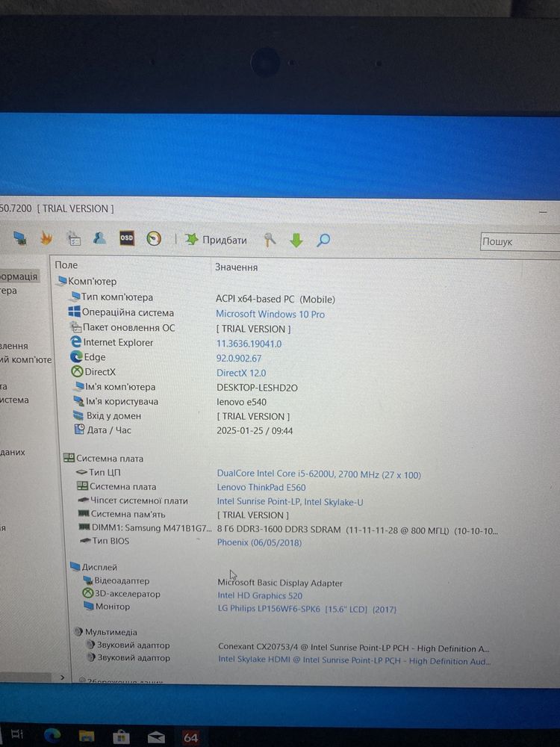The height and width of the screenshot is (747, 560).
Task: Open Task View on the taskbar
Action: pyautogui.click(x=18, y=734)
